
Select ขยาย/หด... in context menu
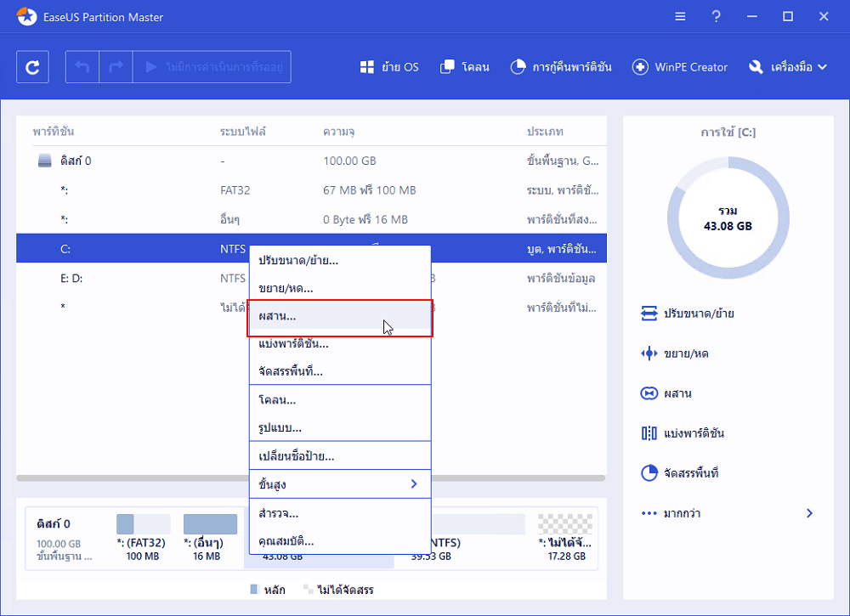(340, 288)
